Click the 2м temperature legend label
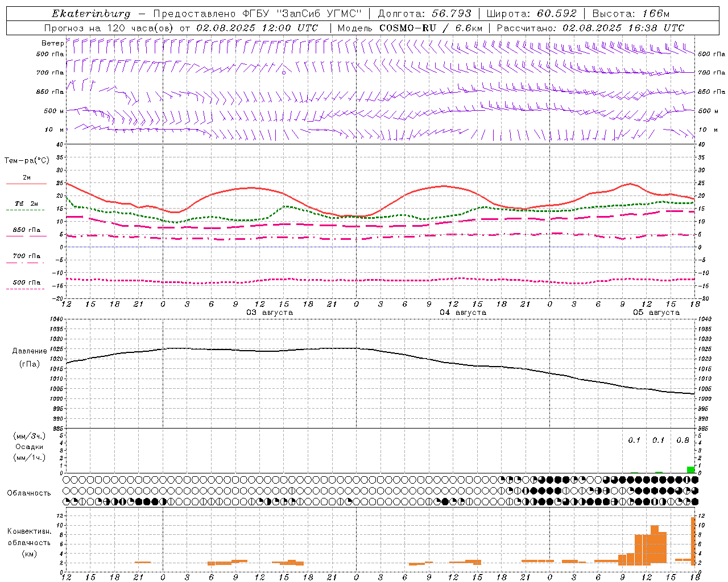This screenshot has height=582, width=728. tap(27, 177)
